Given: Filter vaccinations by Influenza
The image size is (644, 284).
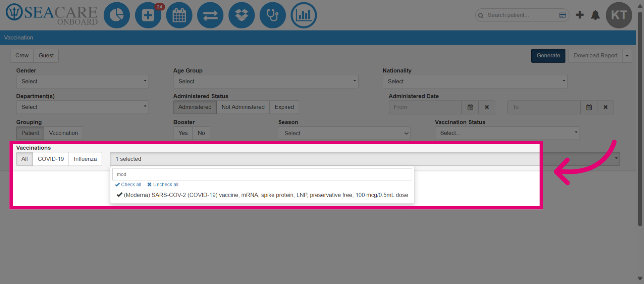Looking at the screenshot, I should coord(85,159).
